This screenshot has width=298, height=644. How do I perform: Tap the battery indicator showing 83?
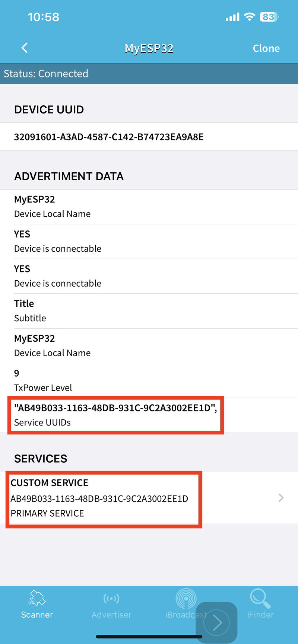269,16
